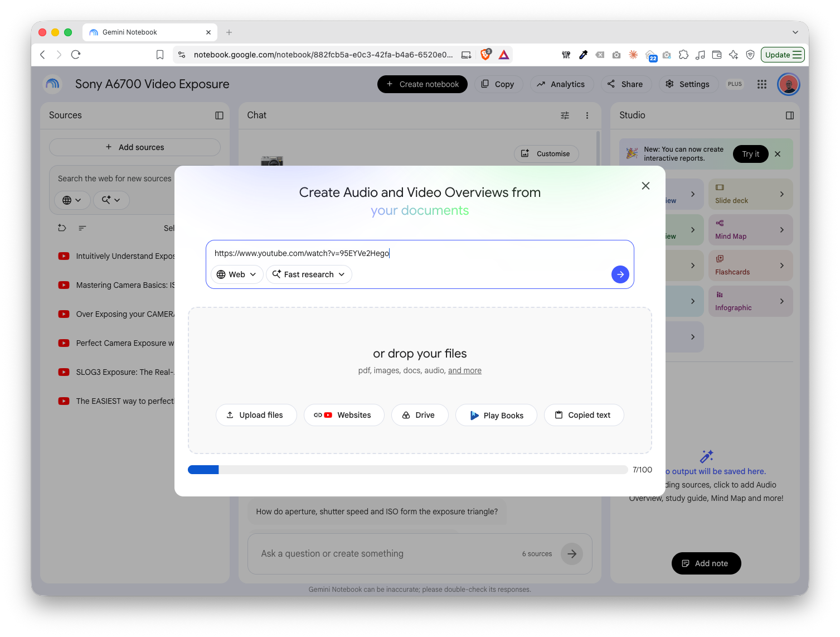The height and width of the screenshot is (637, 840).
Task: Click Try it on interactive reports banner
Action: click(751, 154)
